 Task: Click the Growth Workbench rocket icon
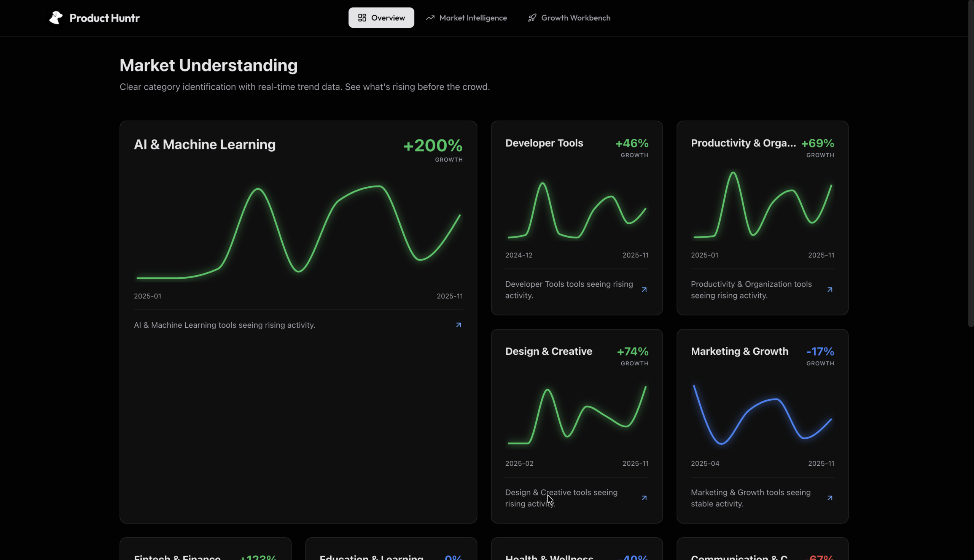pos(532,18)
